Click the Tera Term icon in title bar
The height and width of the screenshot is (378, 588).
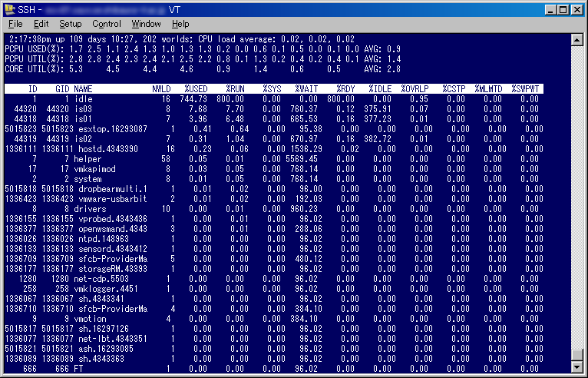(9, 9)
